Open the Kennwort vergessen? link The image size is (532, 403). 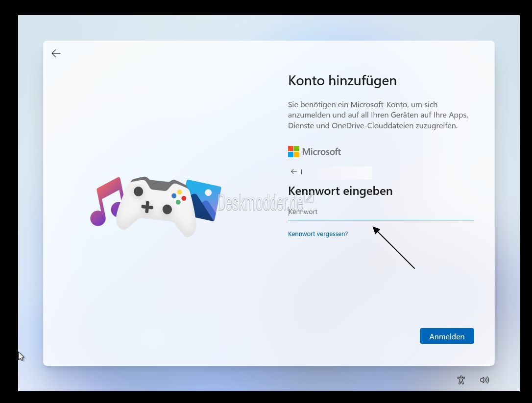[318, 234]
